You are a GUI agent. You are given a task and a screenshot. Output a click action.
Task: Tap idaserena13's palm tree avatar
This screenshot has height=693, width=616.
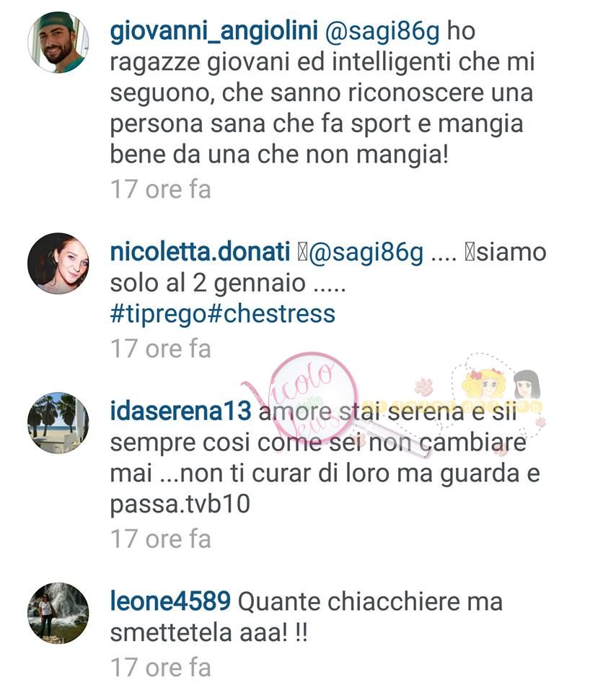click(x=58, y=422)
